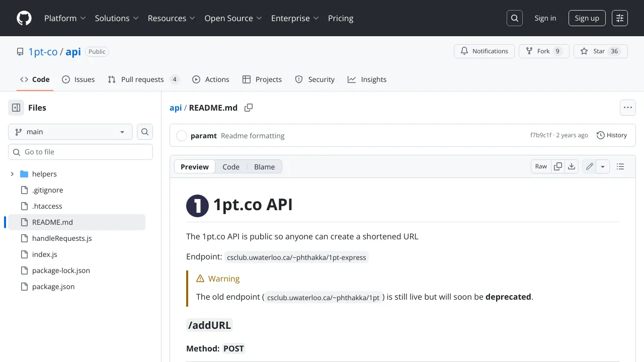Image resolution: width=644 pixels, height=362 pixels.
Task: Open handleRequests.js file
Action: coord(62,238)
